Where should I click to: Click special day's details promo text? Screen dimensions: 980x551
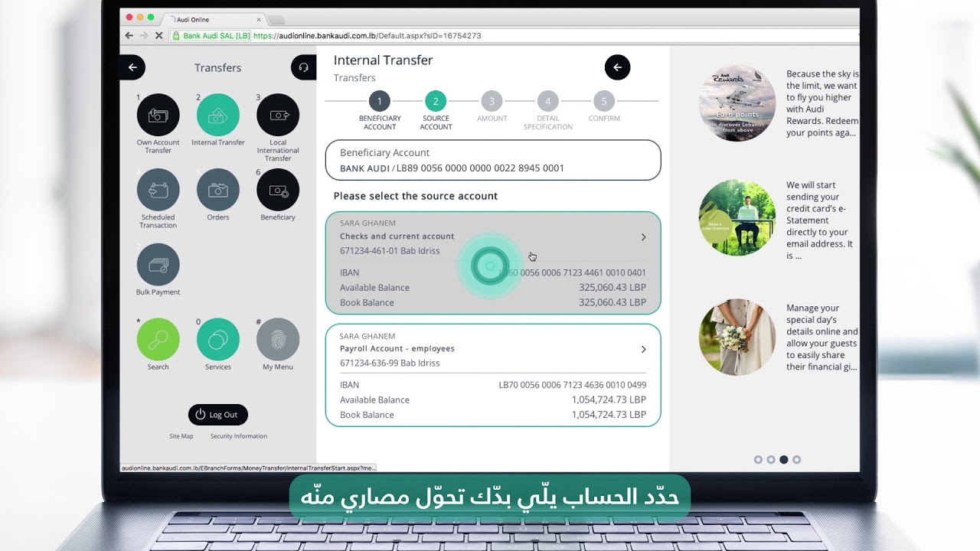(822, 337)
